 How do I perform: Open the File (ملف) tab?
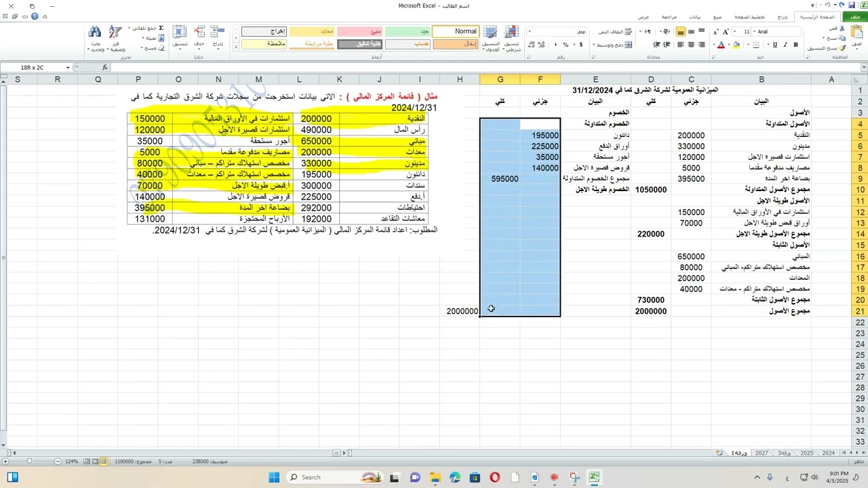[x=856, y=16]
